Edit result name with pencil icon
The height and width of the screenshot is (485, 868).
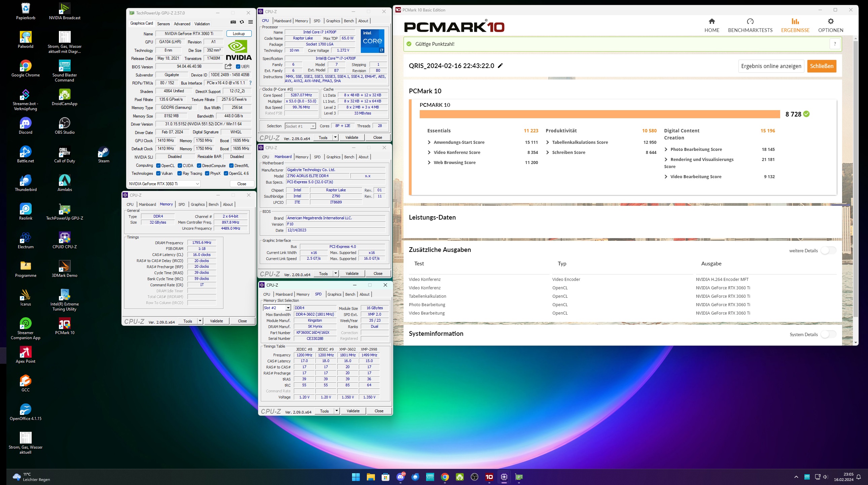coord(500,66)
